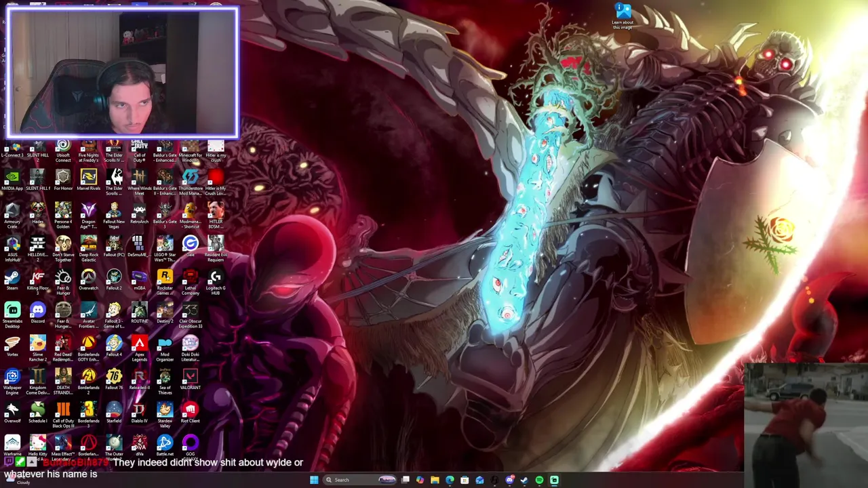The image size is (868, 488).
Task: Select the Stardew Valley icon
Action: (165, 415)
